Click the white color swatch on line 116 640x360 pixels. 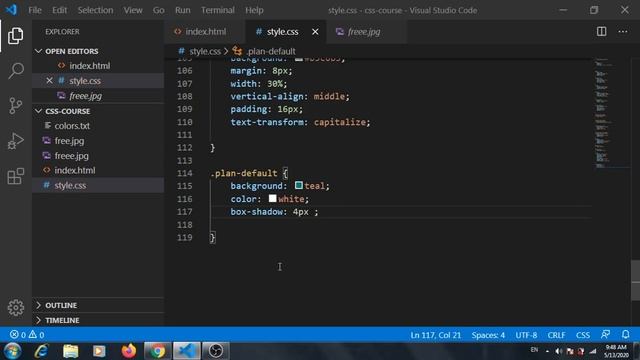point(273,198)
